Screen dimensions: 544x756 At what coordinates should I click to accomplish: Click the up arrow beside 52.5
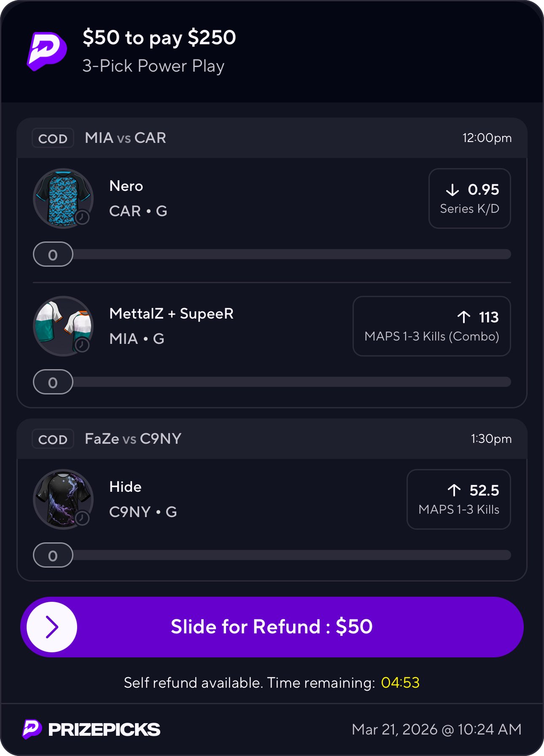(454, 490)
